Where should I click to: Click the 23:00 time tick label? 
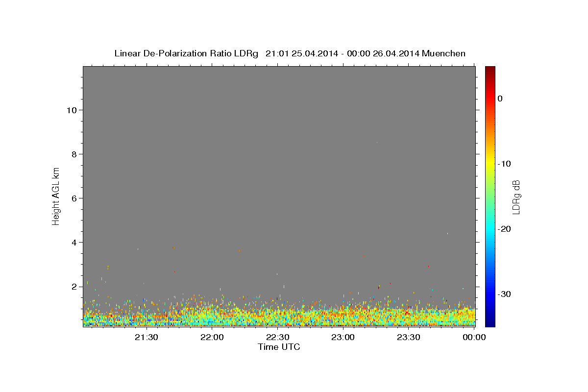tap(343, 337)
